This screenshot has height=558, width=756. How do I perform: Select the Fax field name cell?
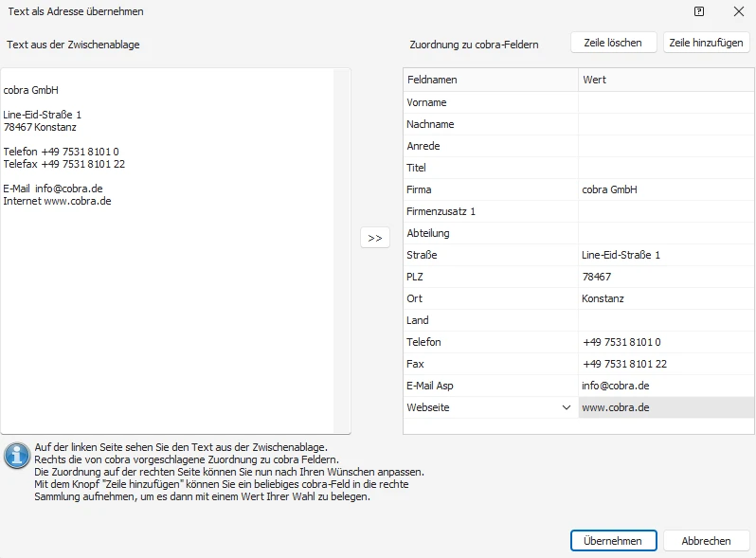point(491,364)
